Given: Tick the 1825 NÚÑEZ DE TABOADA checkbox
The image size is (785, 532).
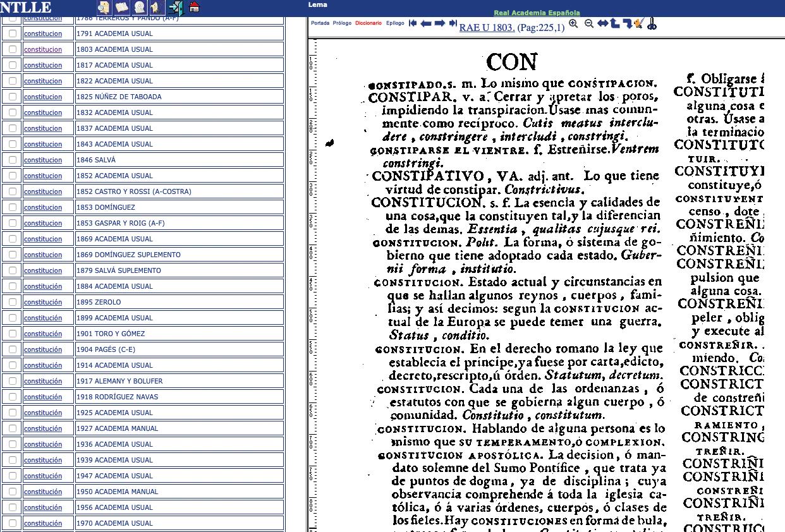Looking at the screenshot, I should 12,97.
